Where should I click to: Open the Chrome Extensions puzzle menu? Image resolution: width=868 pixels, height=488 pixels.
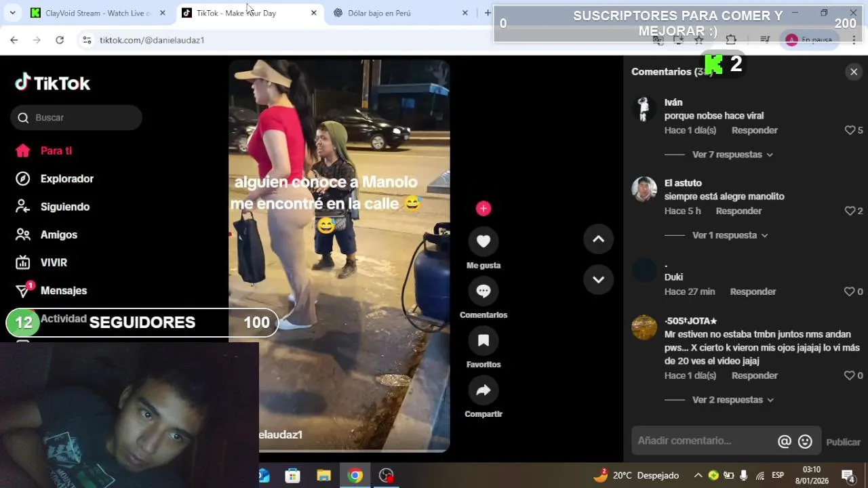pos(731,40)
